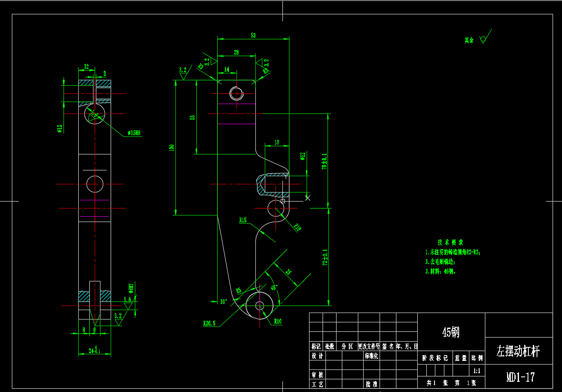Select the '分区' title block cell
562x392 pixels.
pos(347,347)
